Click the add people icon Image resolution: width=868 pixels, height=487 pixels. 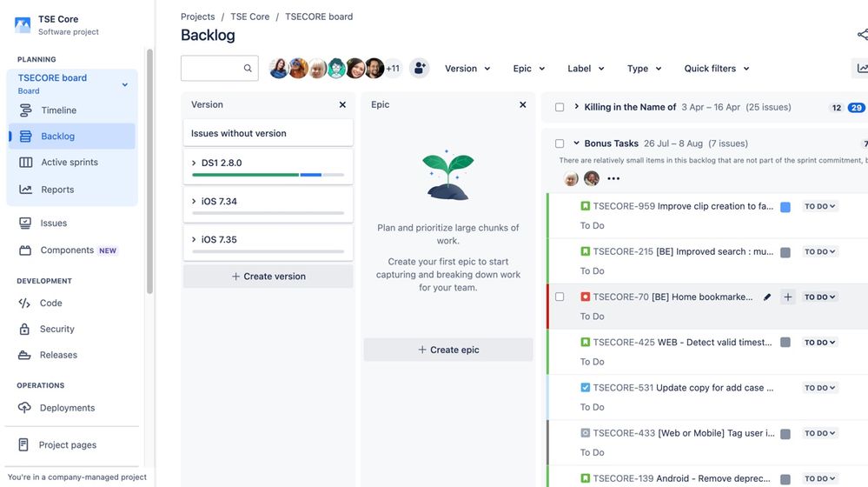click(420, 68)
